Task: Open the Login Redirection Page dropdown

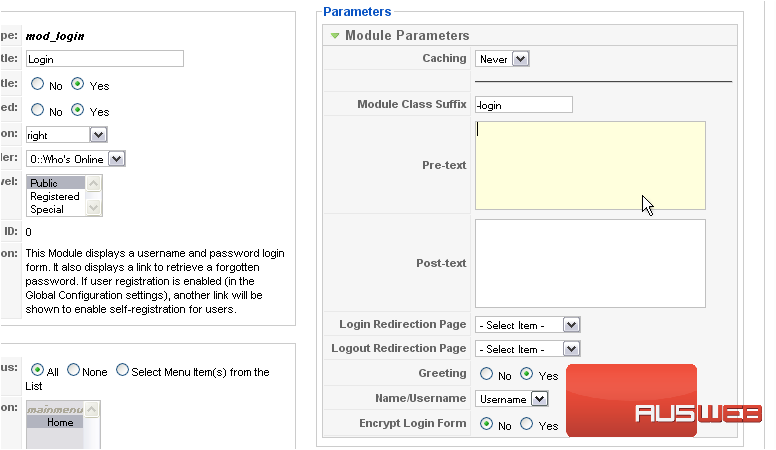Action: pos(528,325)
